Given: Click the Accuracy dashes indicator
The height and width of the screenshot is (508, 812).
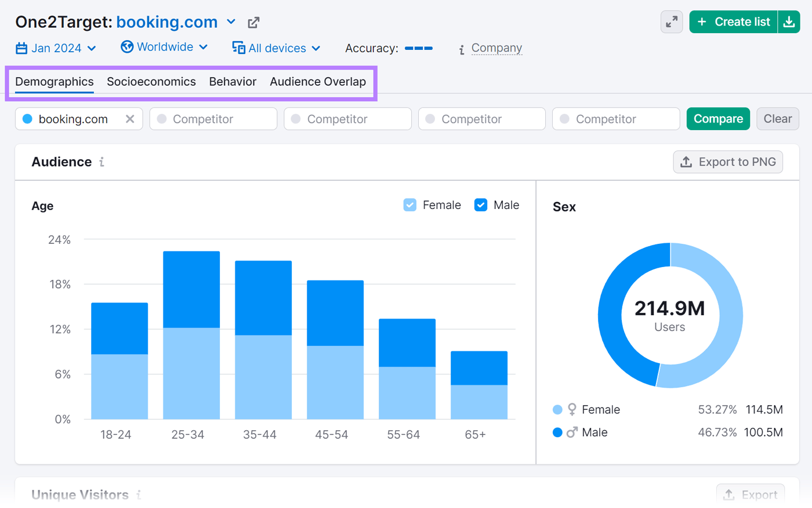Looking at the screenshot, I should pyautogui.click(x=419, y=48).
